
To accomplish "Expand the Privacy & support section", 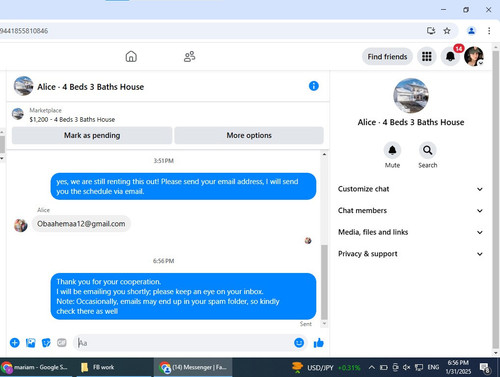I will 411,254.
